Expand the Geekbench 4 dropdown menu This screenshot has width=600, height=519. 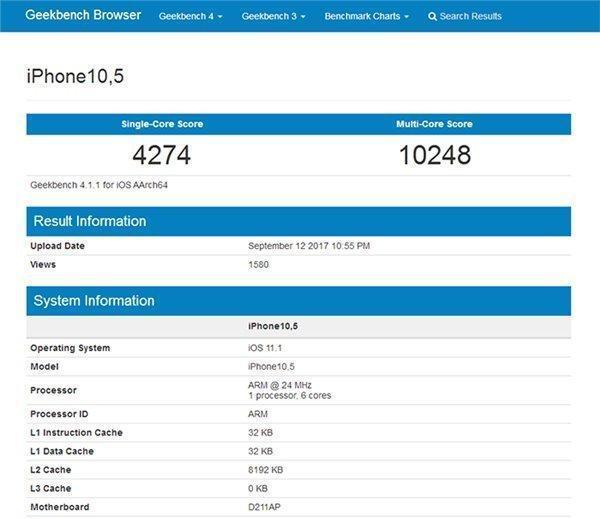[191, 16]
